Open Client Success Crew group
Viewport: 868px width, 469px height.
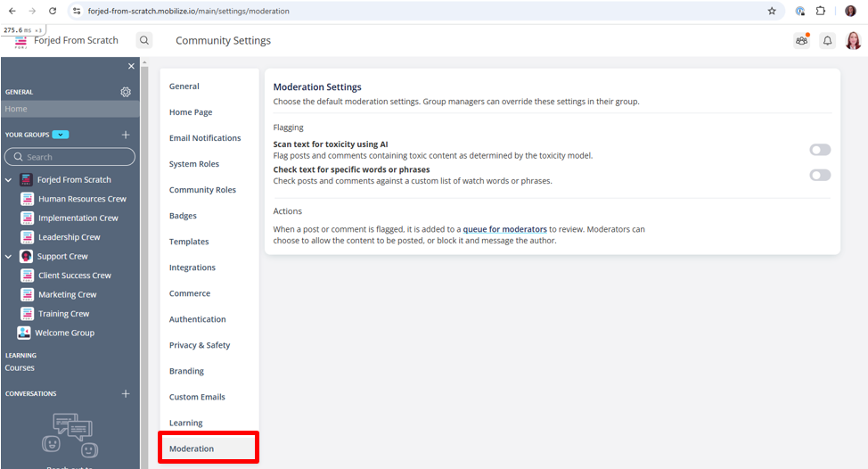click(x=75, y=276)
